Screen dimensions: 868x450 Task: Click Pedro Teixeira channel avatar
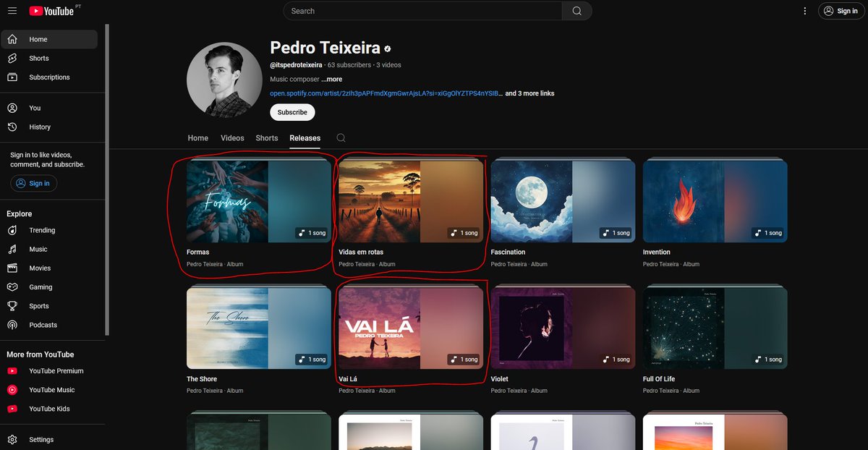(224, 80)
